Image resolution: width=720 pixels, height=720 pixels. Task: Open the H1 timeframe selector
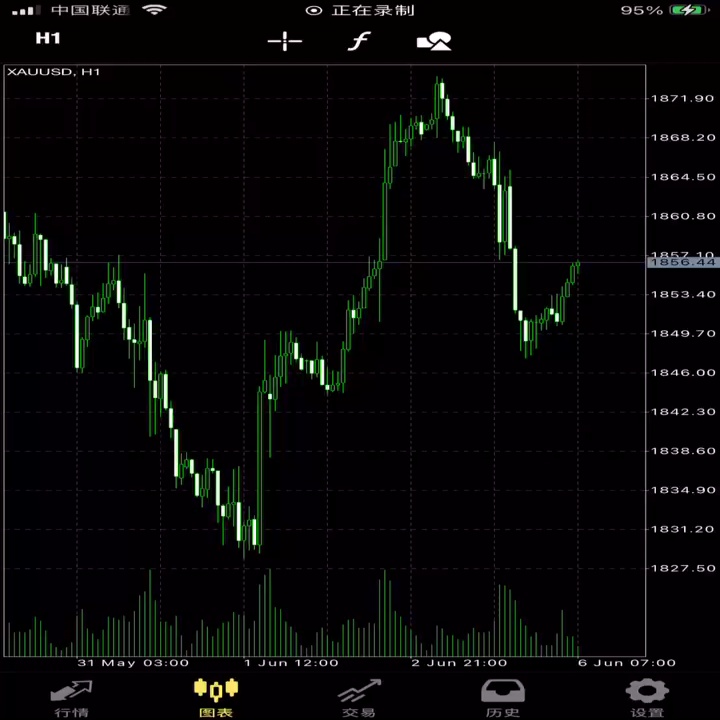tap(48, 39)
